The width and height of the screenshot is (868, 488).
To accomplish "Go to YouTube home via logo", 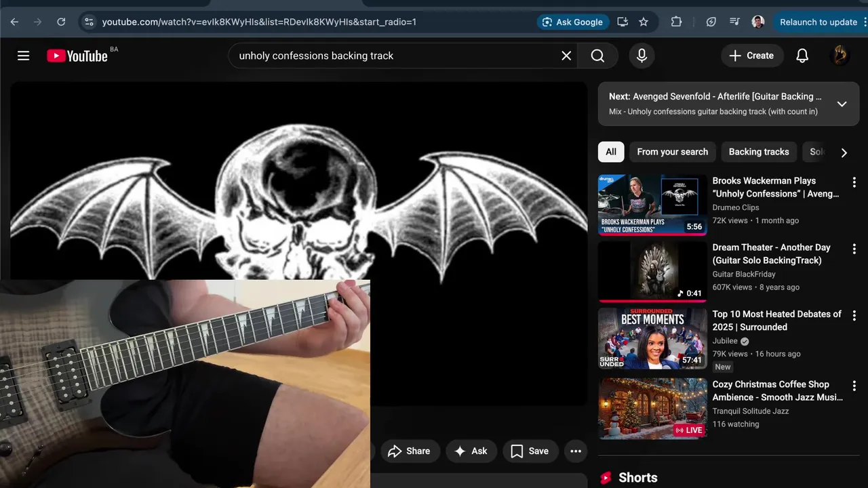I will pyautogui.click(x=77, y=56).
